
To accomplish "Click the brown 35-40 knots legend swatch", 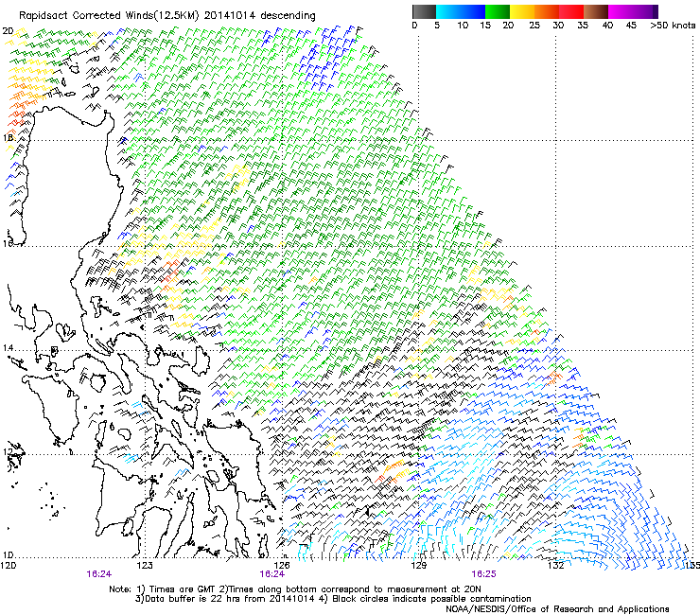I will (x=596, y=11).
